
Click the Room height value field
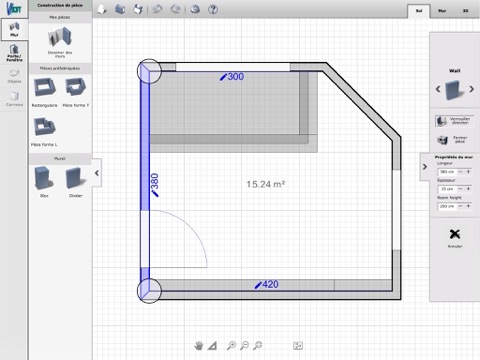(447, 206)
